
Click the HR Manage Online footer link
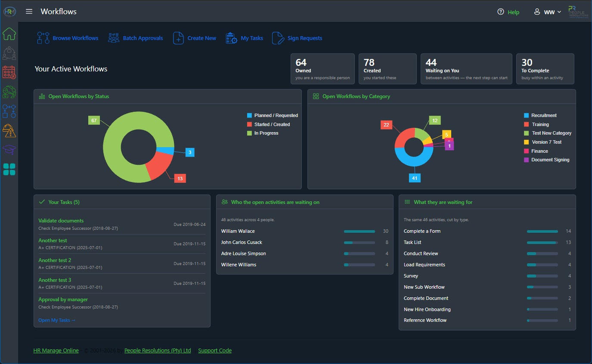56,351
